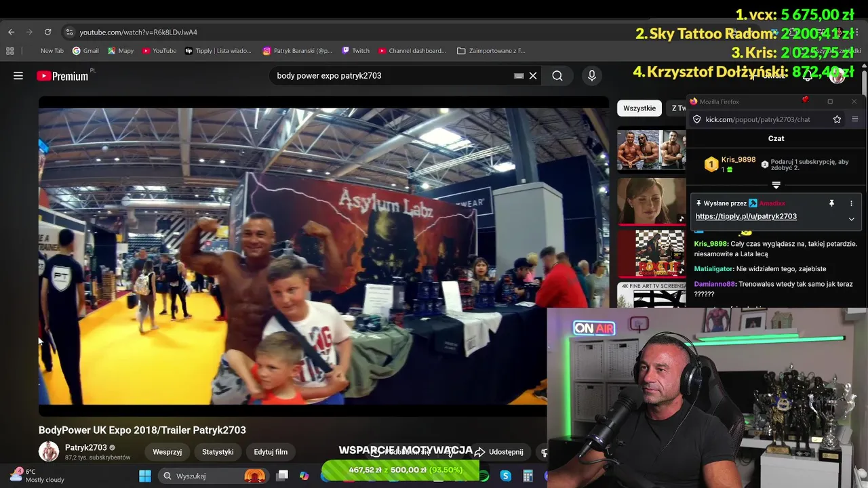Select the Wszystkie filter chip

click(x=639, y=108)
